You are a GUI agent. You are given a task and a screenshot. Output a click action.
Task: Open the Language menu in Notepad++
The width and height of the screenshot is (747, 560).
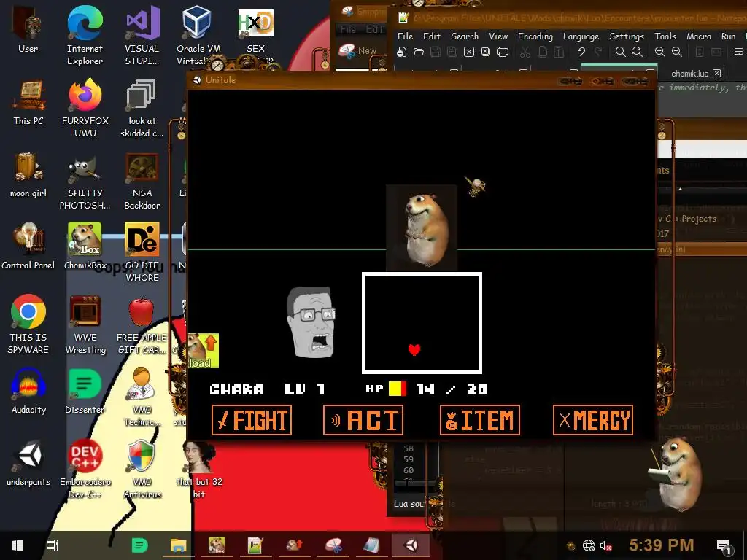coord(581,36)
